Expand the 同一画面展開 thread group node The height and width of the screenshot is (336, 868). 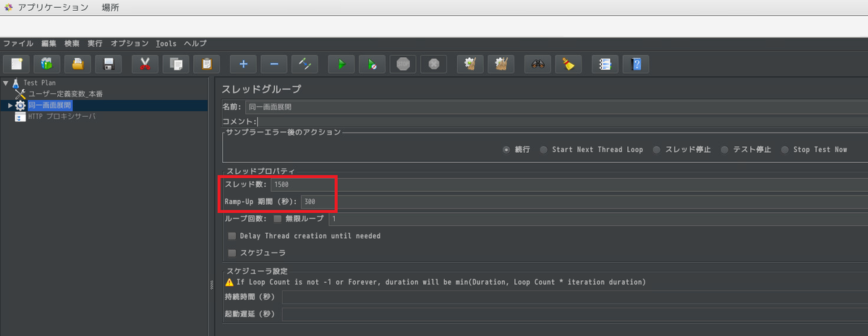(x=10, y=106)
